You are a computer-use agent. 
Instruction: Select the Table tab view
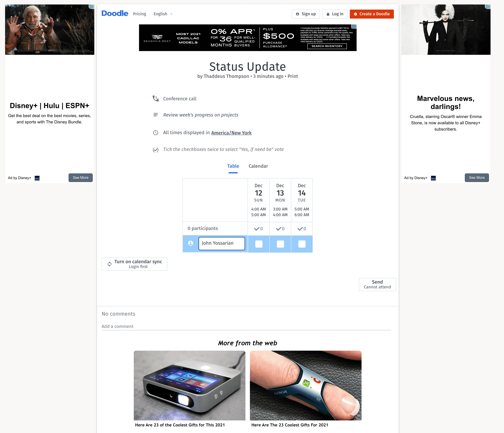pos(233,166)
